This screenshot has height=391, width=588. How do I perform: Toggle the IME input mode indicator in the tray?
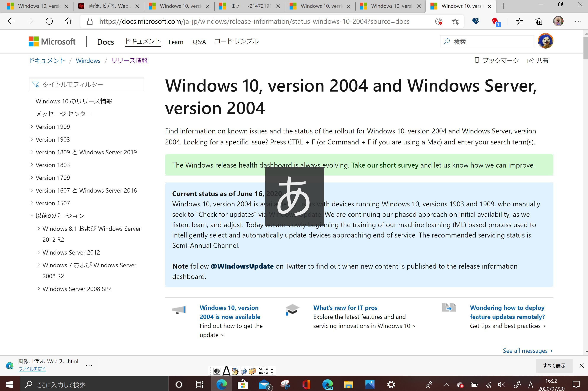pyautogui.click(x=531, y=385)
